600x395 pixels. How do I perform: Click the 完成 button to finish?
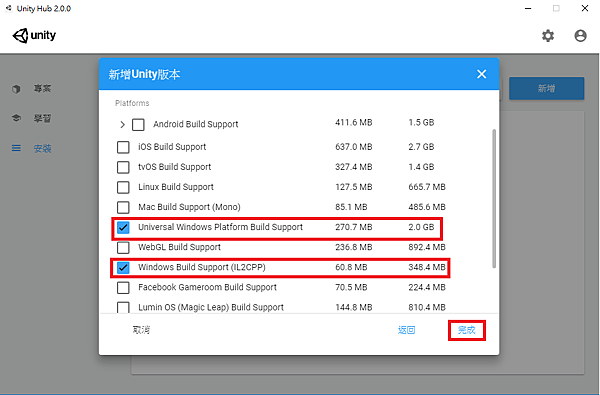click(466, 330)
